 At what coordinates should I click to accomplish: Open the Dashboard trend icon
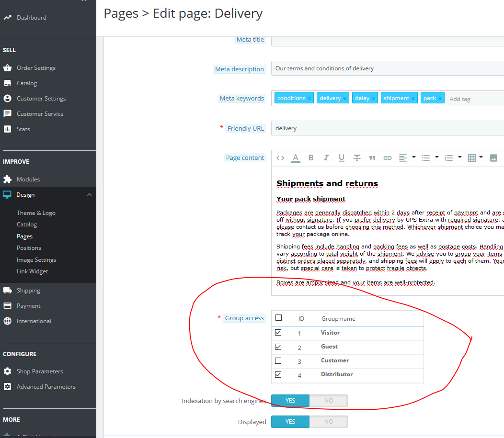pyautogui.click(x=7, y=18)
